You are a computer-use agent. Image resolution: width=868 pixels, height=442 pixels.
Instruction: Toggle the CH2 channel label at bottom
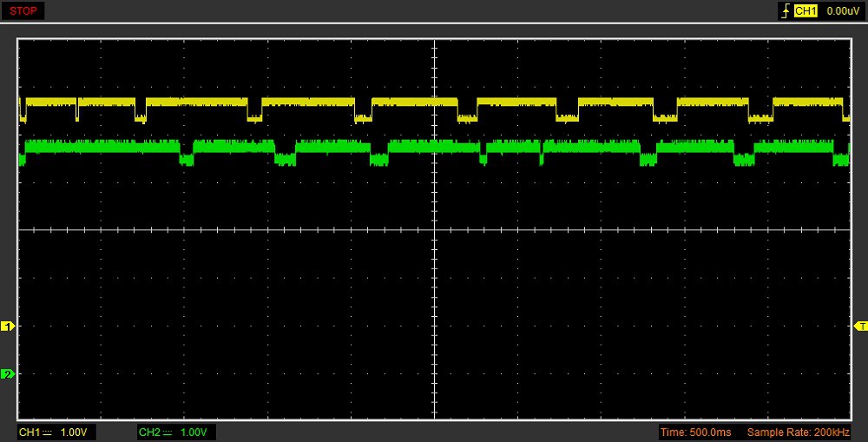tap(149, 432)
